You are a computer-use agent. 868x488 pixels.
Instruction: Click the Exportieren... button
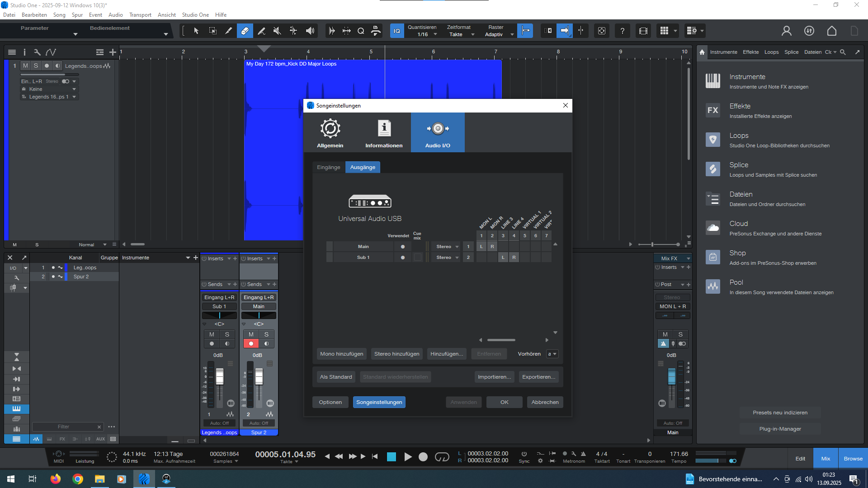click(538, 377)
